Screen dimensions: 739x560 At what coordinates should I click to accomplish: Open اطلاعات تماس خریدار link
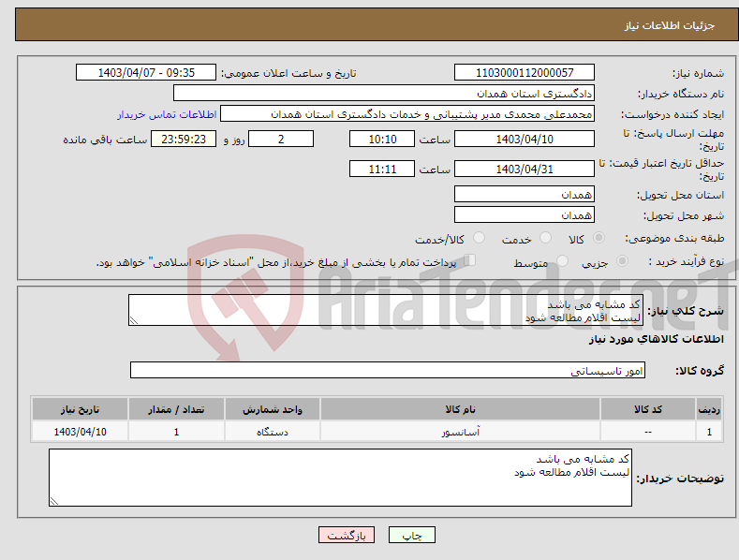click(x=167, y=114)
